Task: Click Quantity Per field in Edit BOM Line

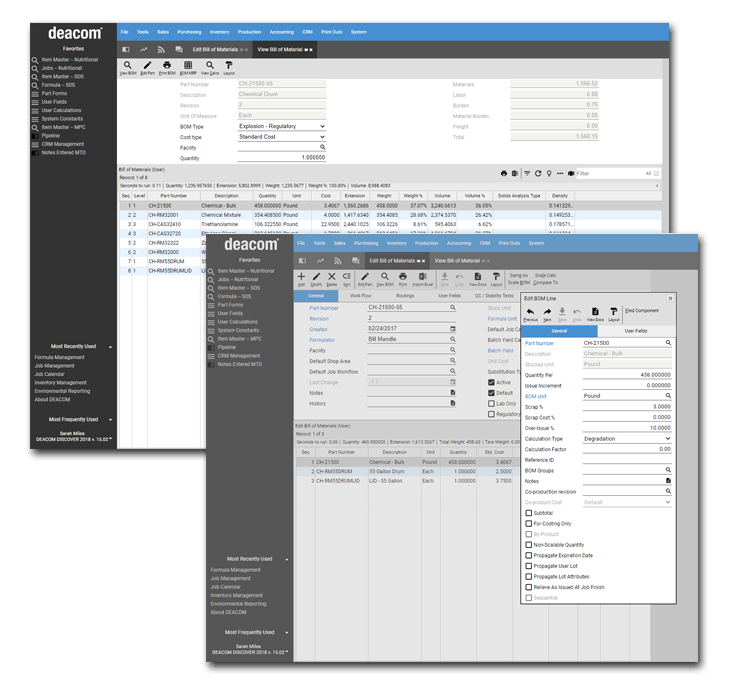Action: click(627, 375)
